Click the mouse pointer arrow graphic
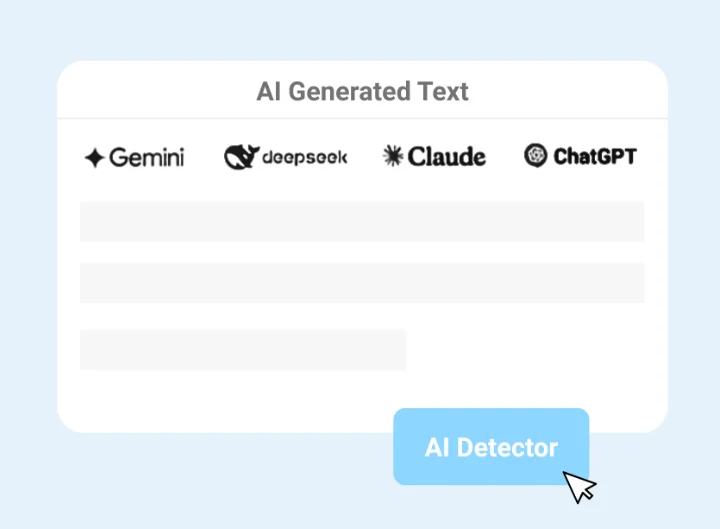This screenshot has height=529, width=720. coord(579,486)
